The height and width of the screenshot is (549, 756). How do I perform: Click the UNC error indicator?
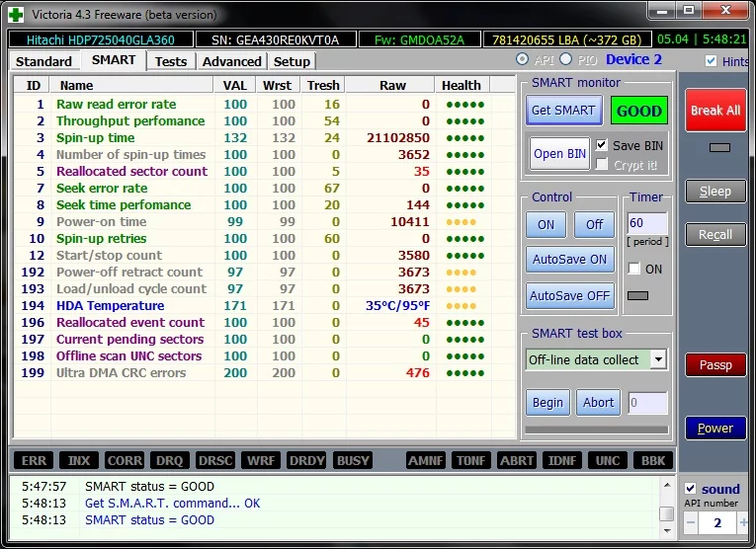point(608,461)
